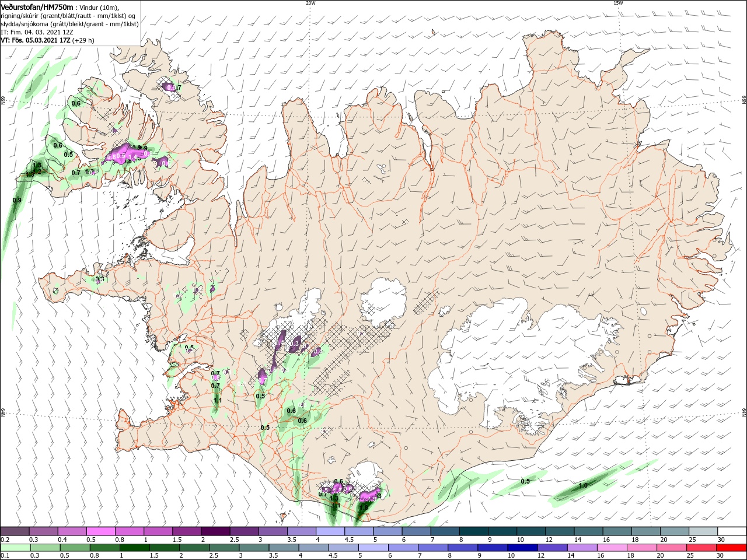
Task: Click the 20W longitude label
Action: 310,3
